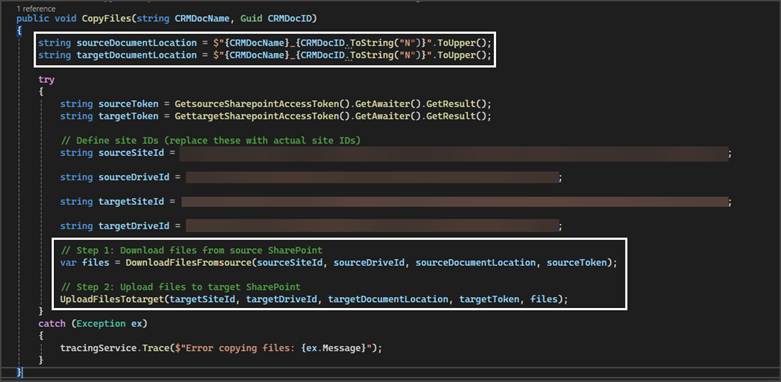The height and width of the screenshot is (382, 781).
Task: Open the '1 reference' CodeLens link
Action: coord(36,9)
